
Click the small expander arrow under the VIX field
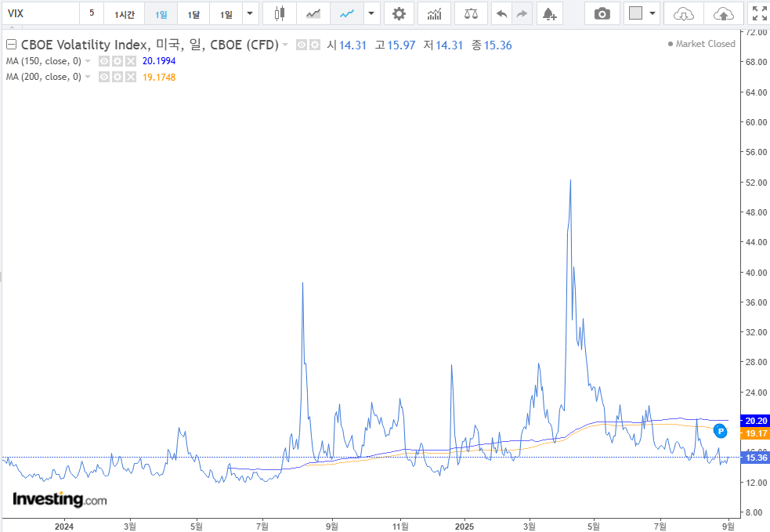13,27
